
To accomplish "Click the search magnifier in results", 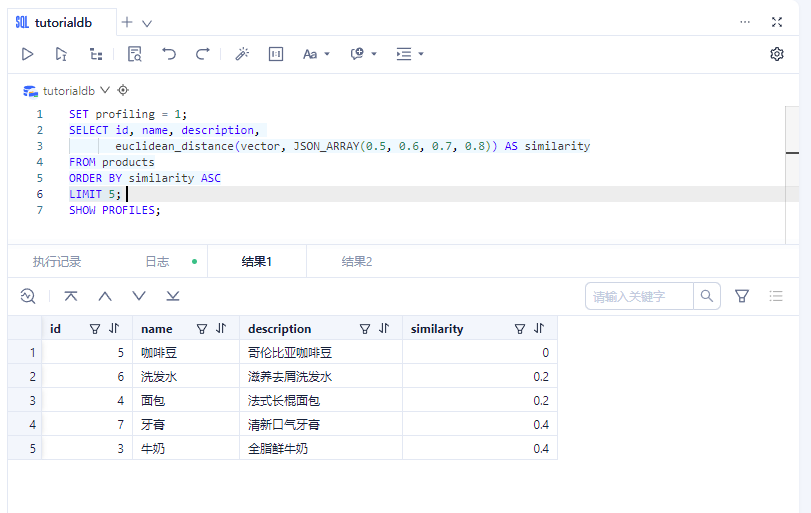I will 707,296.
